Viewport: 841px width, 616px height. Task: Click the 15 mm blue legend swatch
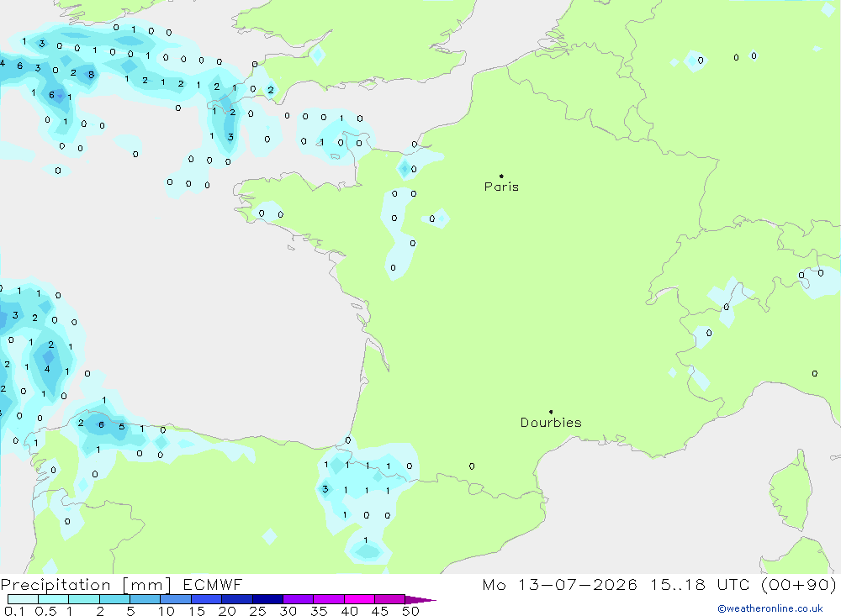tap(206, 599)
